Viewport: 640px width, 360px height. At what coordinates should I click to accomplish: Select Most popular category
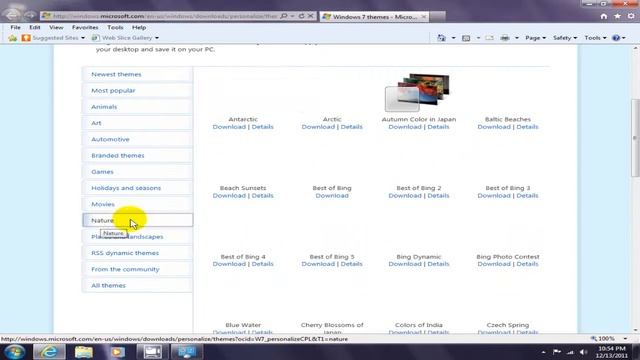[137, 91]
